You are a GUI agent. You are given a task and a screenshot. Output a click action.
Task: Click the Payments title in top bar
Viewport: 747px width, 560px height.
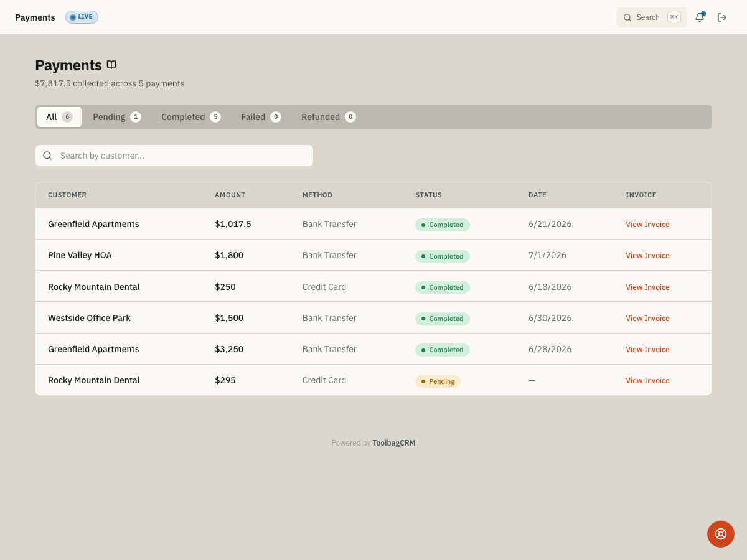(x=35, y=17)
